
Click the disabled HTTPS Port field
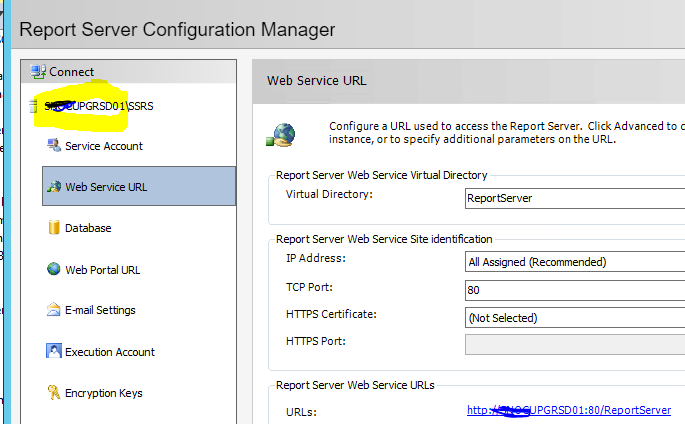tap(575, 345)
